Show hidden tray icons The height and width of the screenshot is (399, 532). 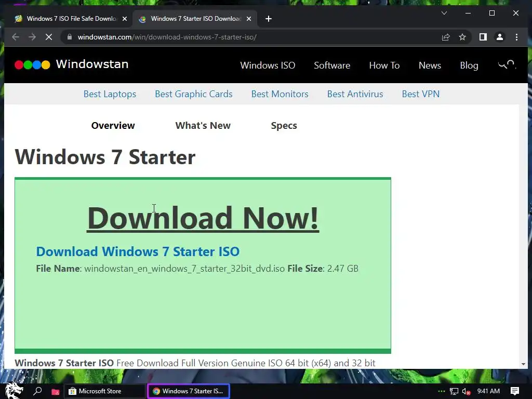point(441,391)
